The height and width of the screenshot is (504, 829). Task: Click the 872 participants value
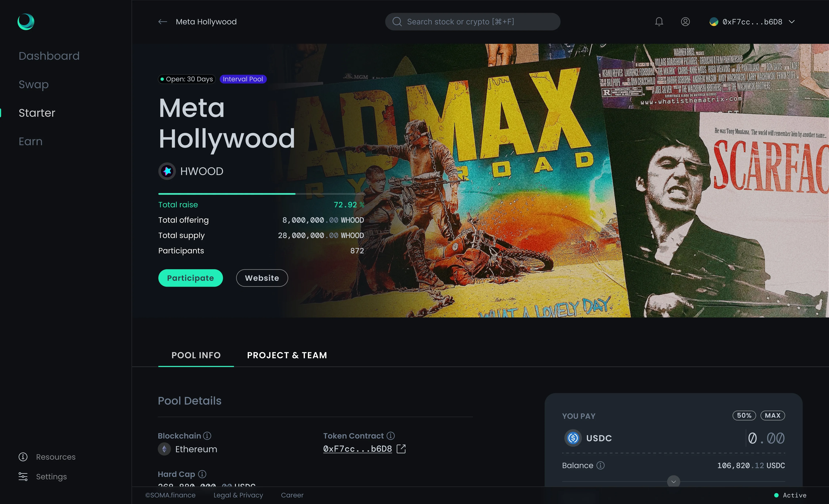357,251
